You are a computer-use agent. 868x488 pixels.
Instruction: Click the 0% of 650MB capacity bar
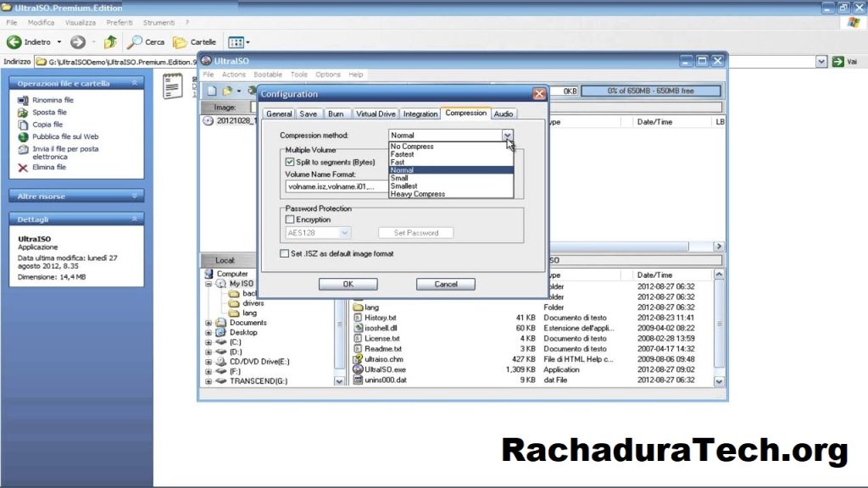coord(651,91)
